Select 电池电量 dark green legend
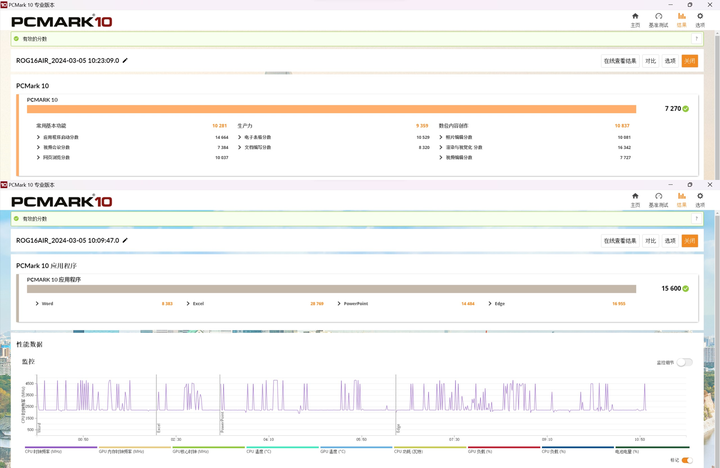Viewport: 720px width, 468px height. 652,450
